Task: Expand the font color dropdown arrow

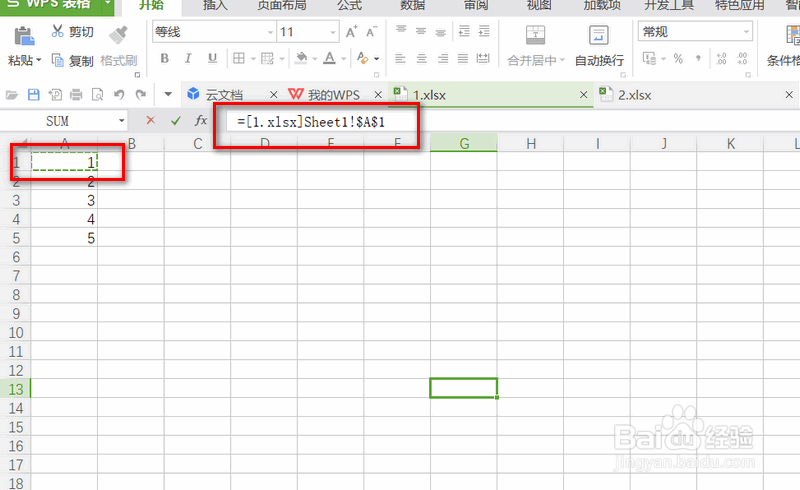Action: pos(343,59)
